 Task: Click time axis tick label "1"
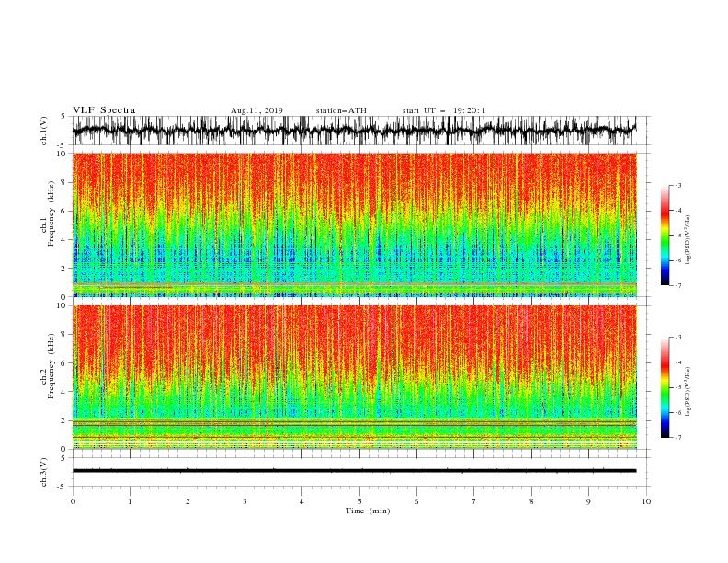130,501
